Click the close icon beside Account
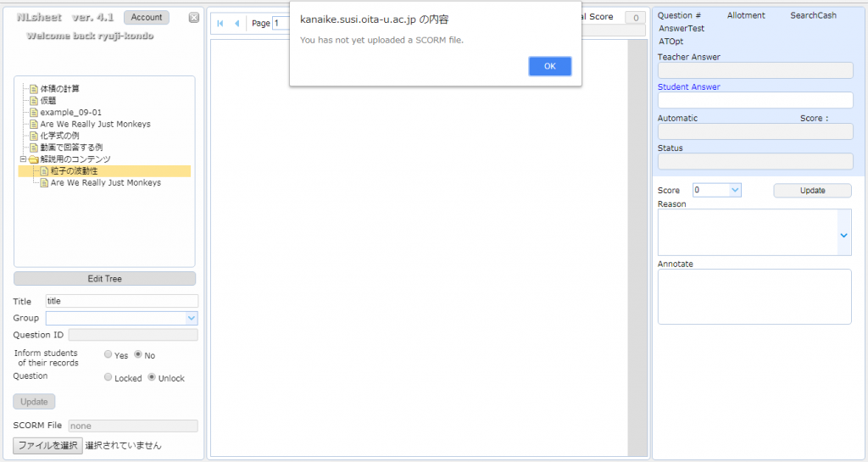This screenshot has height=462, width=868. point(193,18)
